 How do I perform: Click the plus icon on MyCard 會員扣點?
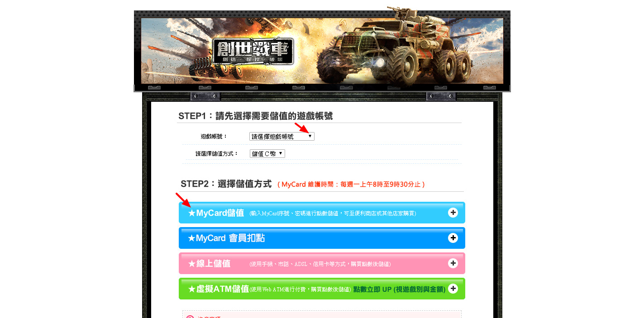click(x=453, y=238)
